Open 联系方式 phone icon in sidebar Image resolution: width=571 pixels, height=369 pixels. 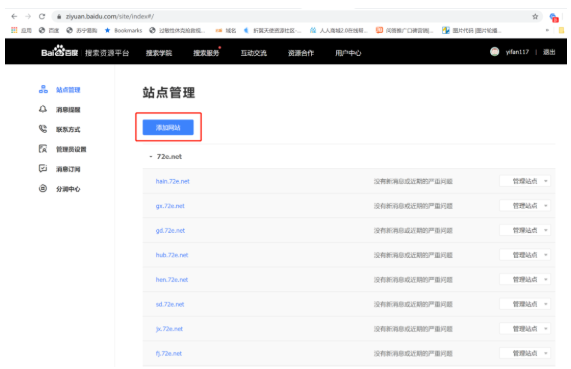(x=43, y=129)
